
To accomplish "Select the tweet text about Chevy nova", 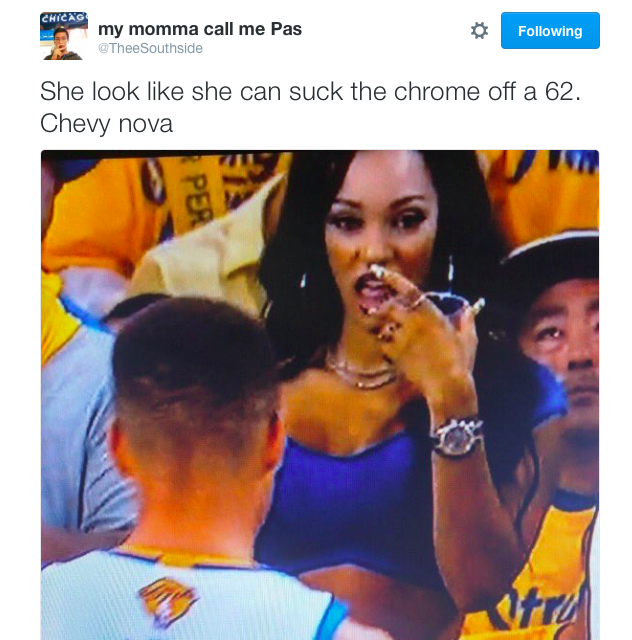I will (x=310, y=107).
